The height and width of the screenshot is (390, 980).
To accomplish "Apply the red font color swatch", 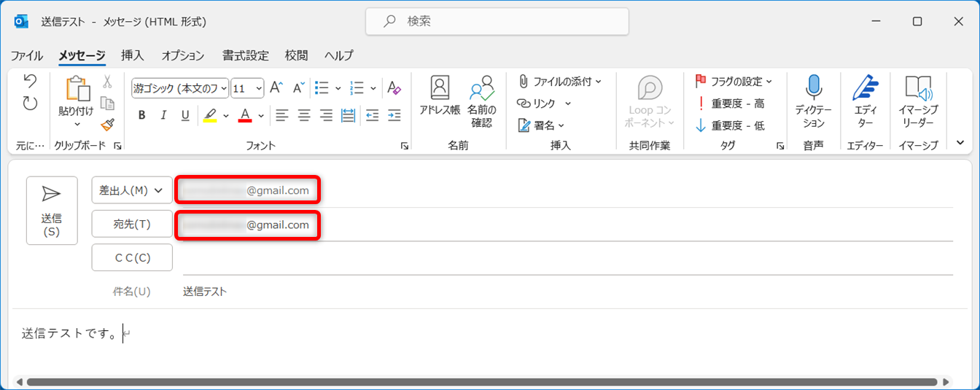I will coord(244,115).
